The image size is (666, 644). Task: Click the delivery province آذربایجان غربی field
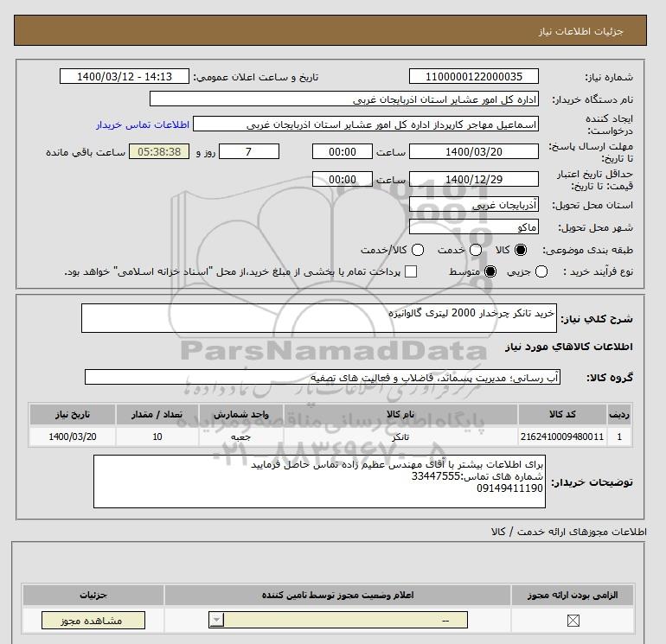click(474, 205)
